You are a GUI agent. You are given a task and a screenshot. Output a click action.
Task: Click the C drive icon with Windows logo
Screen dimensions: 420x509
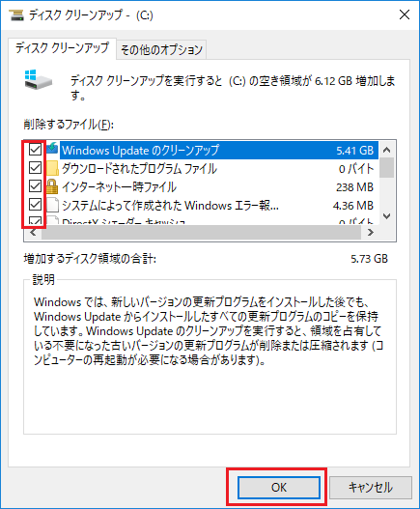point(38,80)
